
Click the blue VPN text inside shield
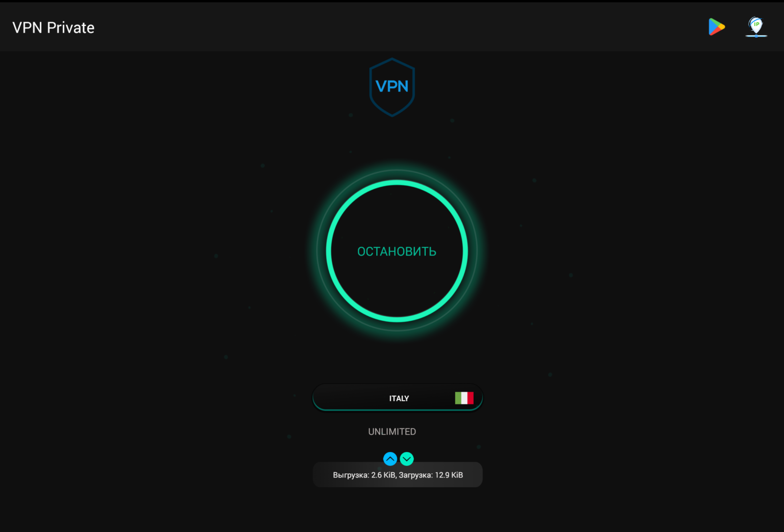[392, 86]
